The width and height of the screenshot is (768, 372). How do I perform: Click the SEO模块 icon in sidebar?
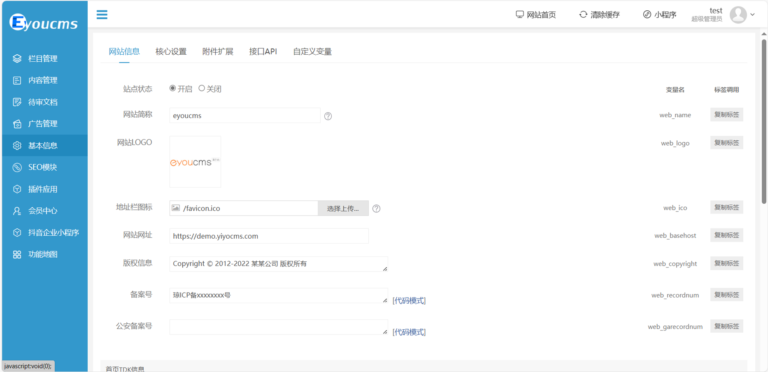click(17, 167)
